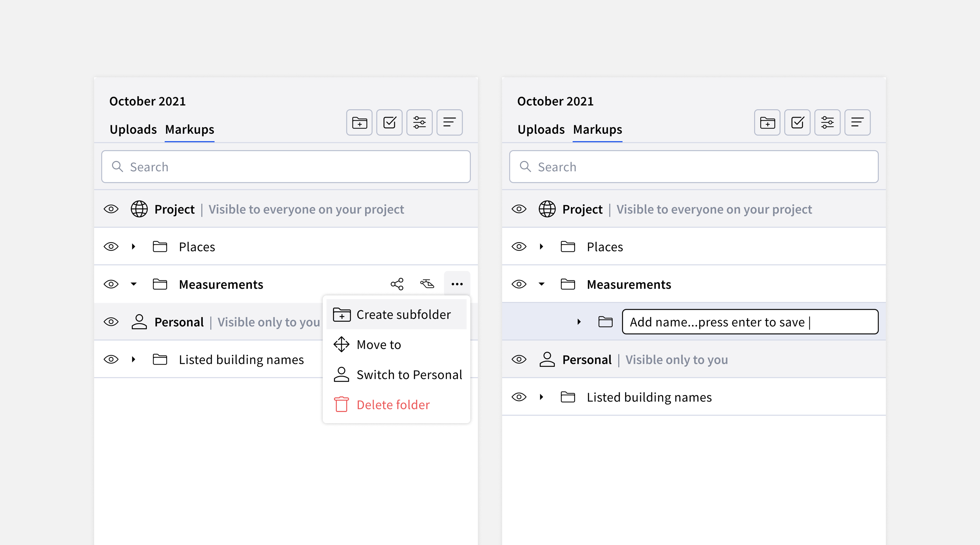Click October 2021 title in right panel

point(555,102)
